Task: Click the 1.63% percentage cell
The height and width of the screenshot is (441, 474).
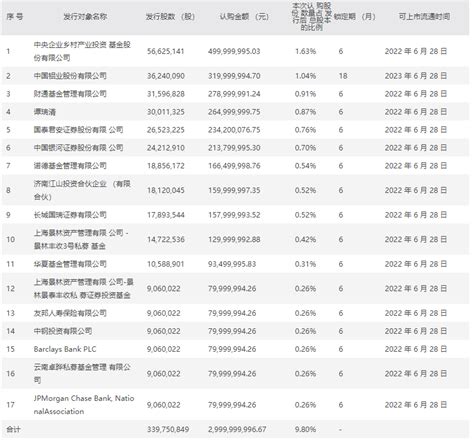Action: coord(305,51)
